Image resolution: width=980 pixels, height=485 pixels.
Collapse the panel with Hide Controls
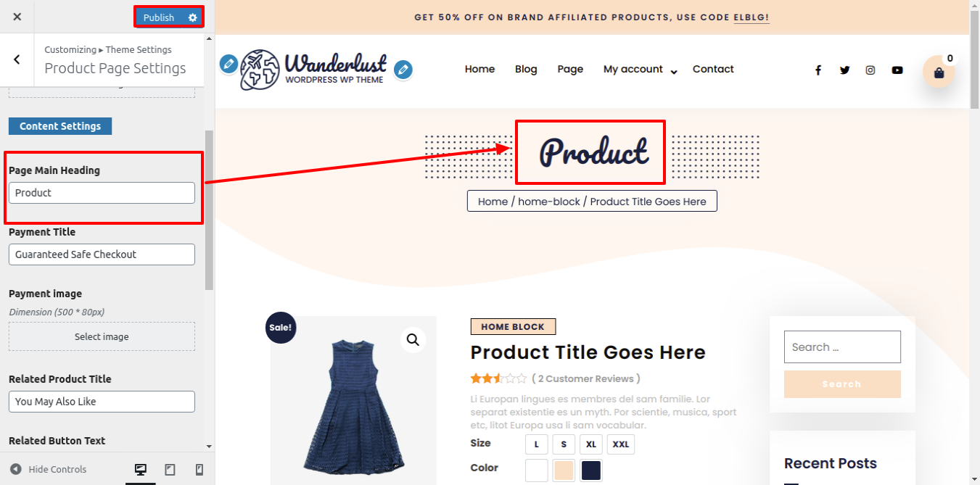[48, 469]
